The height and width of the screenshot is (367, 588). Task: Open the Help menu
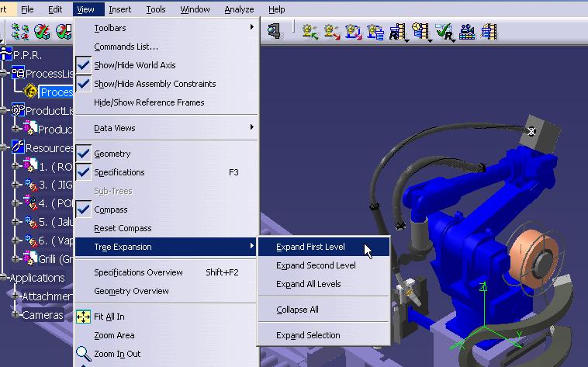[277, 9]
